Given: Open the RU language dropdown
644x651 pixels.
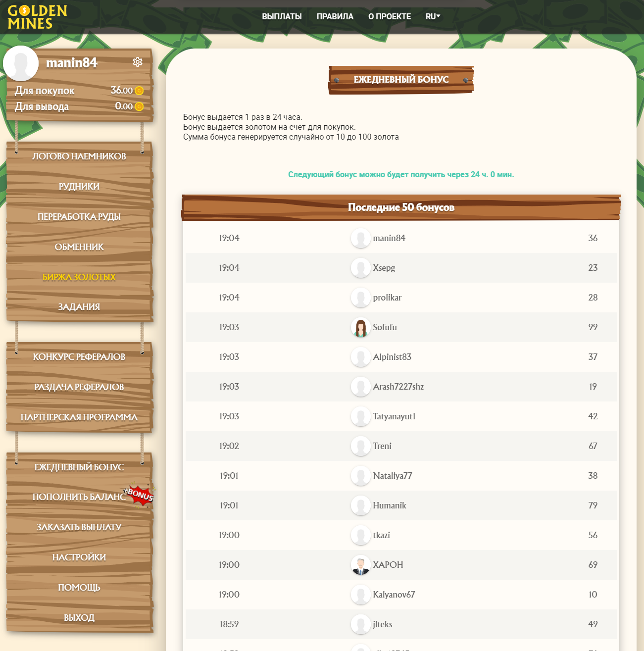Looking at the screenshot, I should point(433,16).
